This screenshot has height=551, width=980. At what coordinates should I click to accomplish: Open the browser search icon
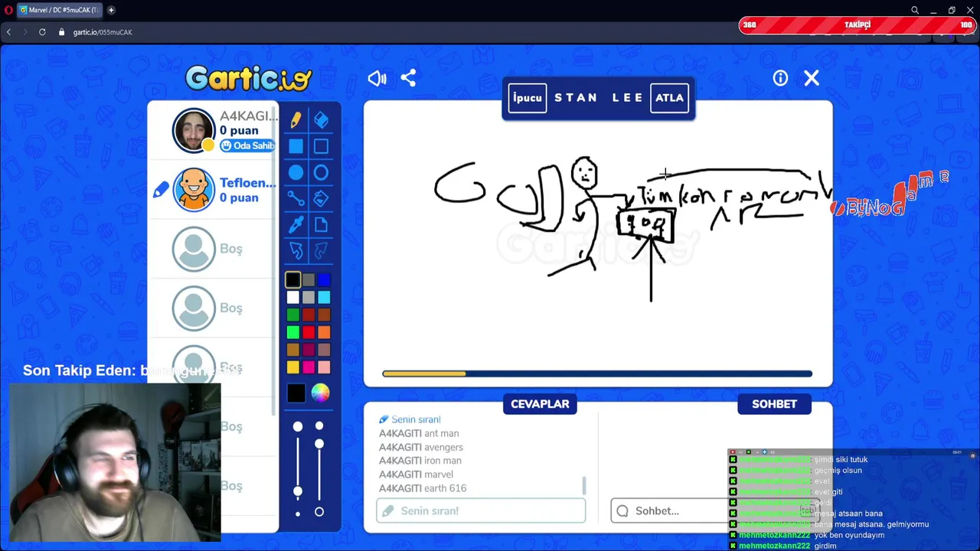point(915,10)
